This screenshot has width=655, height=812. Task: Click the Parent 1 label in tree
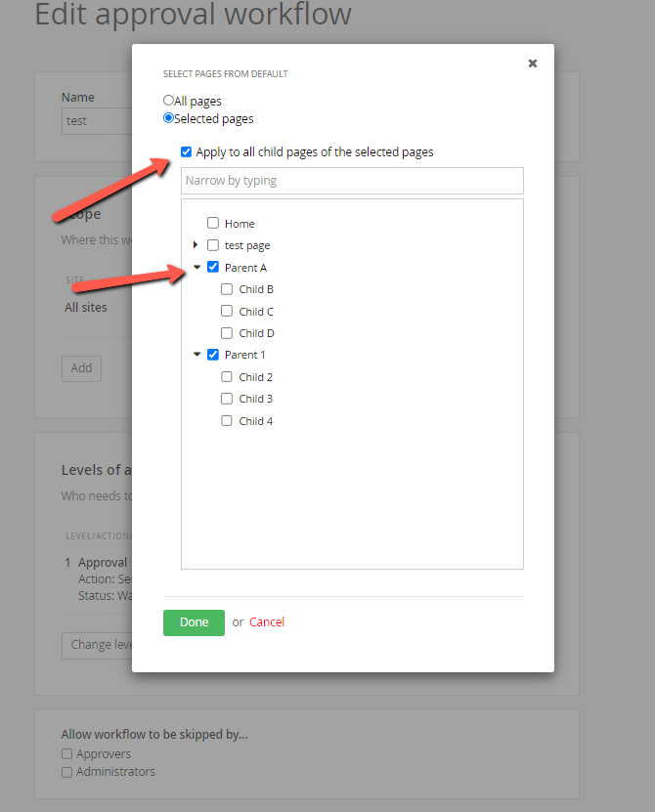pyautogui.click(x=244, y=355)
